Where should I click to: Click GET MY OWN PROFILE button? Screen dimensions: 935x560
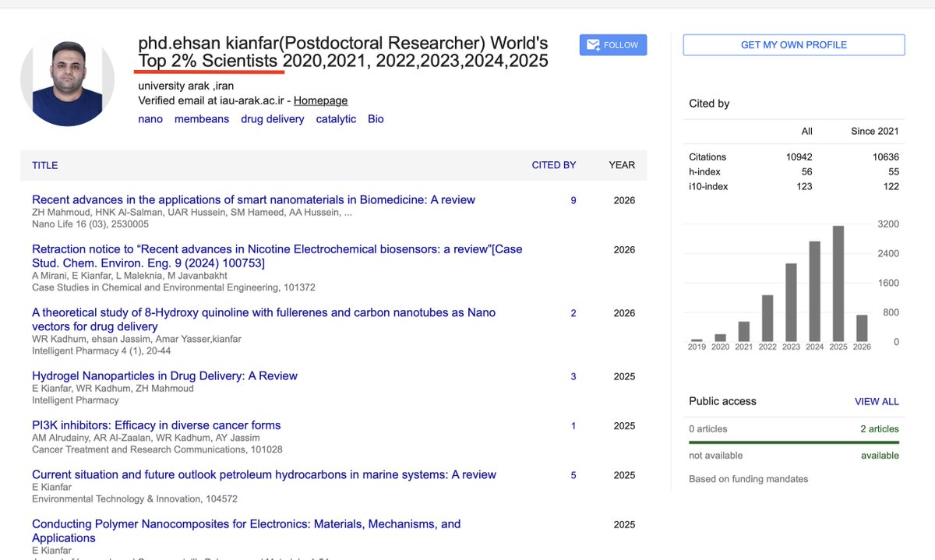pos(793,44)
